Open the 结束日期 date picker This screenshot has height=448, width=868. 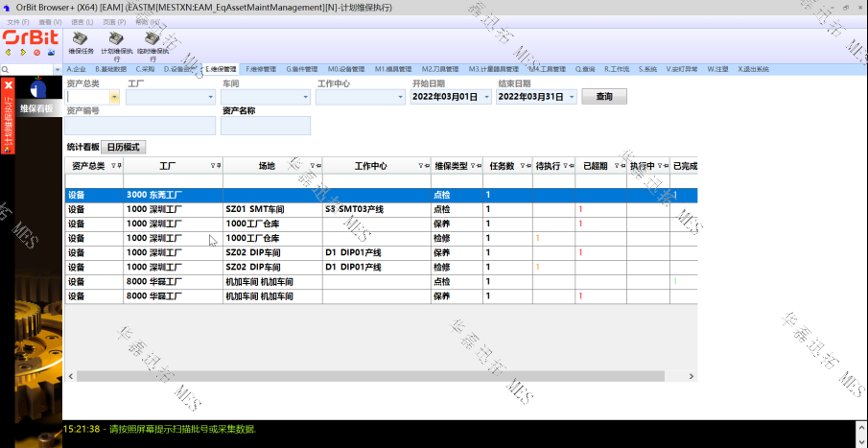pyautogui.click(x=573, y=97)
